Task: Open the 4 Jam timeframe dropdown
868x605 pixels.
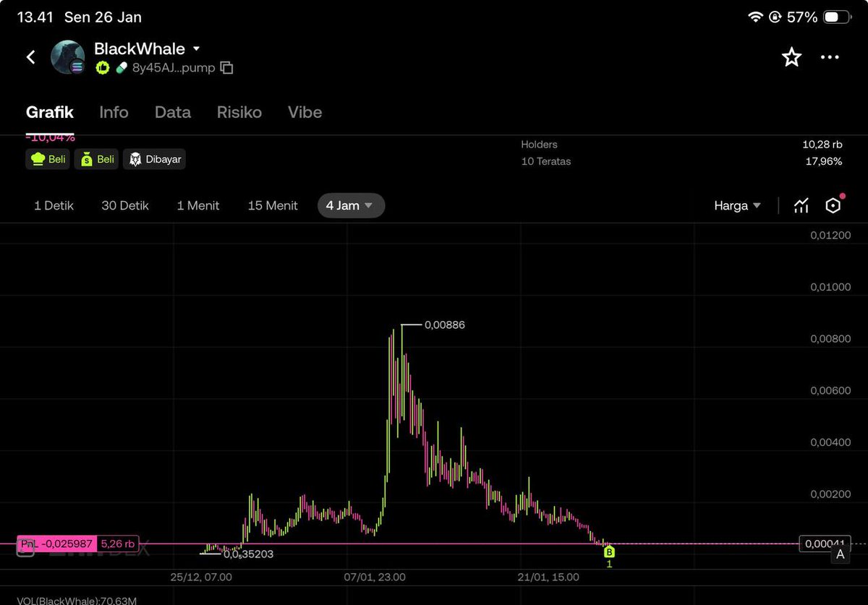Action: (351, 205)
